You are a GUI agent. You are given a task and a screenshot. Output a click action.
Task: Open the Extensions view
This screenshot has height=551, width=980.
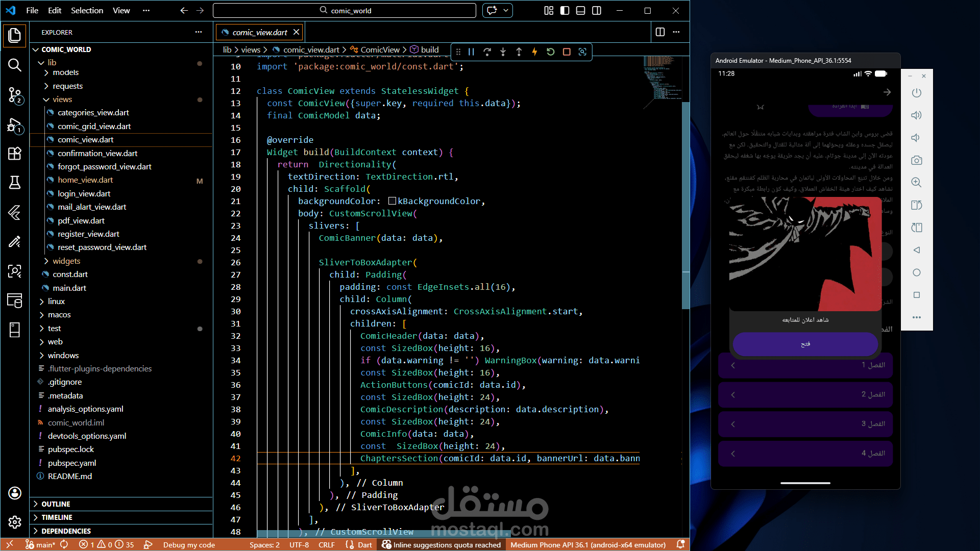[x=15, y=154]
